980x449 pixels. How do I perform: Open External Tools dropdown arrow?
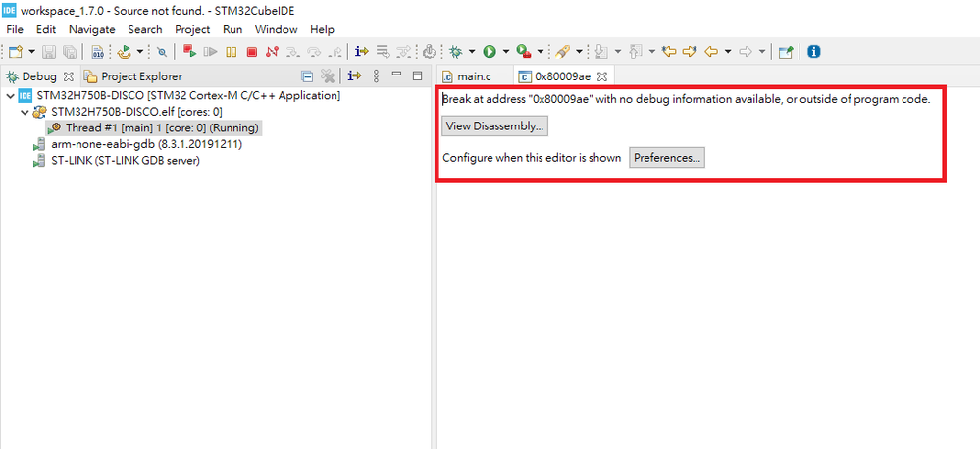540,52
